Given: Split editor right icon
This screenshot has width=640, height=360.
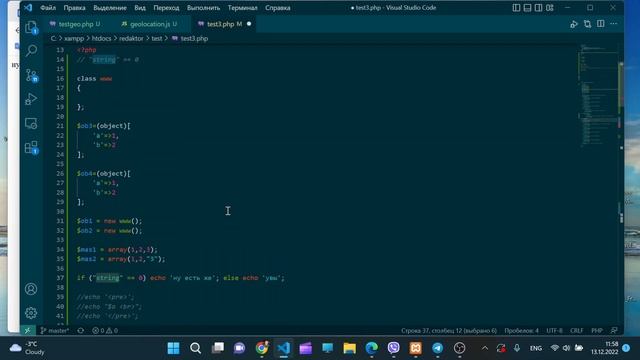Looking at the screenshot, I should (601, 24).
